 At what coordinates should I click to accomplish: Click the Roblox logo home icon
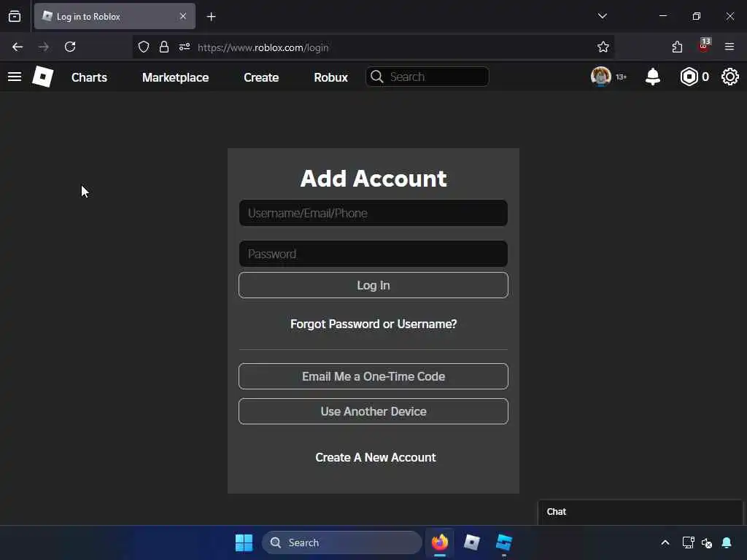(43, 77)
